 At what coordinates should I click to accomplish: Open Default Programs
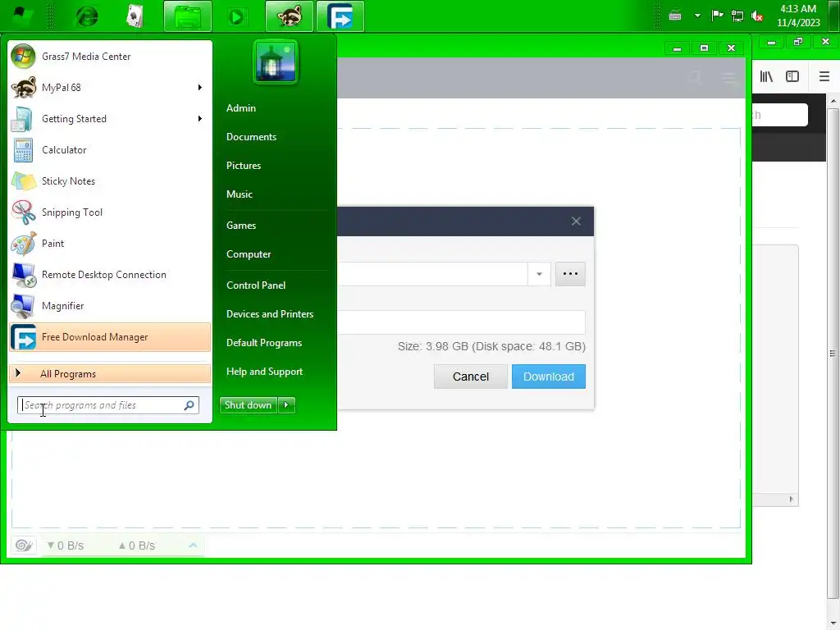click(x=264, y=343)
